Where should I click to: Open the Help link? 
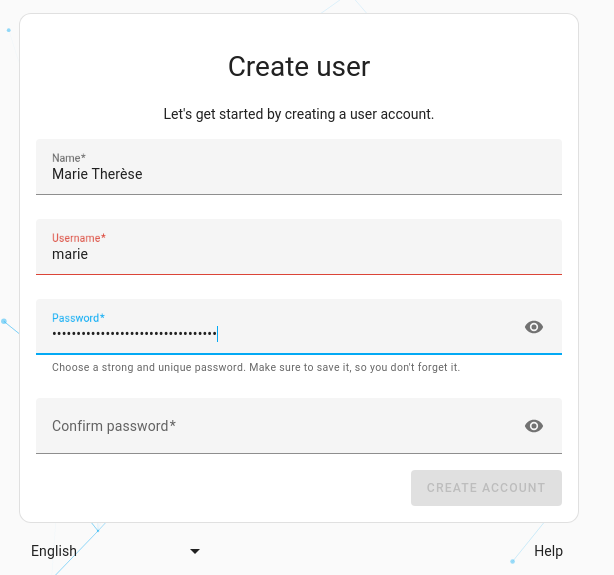coord(548,551)
